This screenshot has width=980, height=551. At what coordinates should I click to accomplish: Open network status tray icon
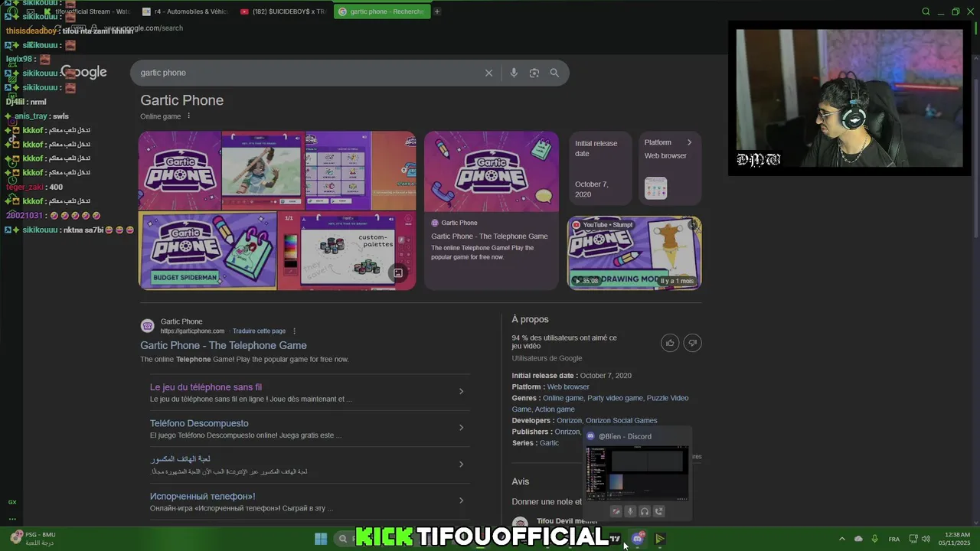914,539
